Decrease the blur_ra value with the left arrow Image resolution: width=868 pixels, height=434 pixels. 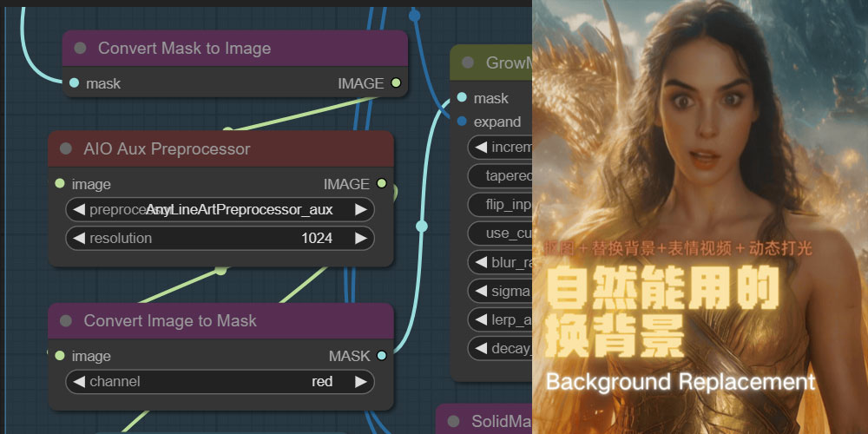[x=481, y=262]
